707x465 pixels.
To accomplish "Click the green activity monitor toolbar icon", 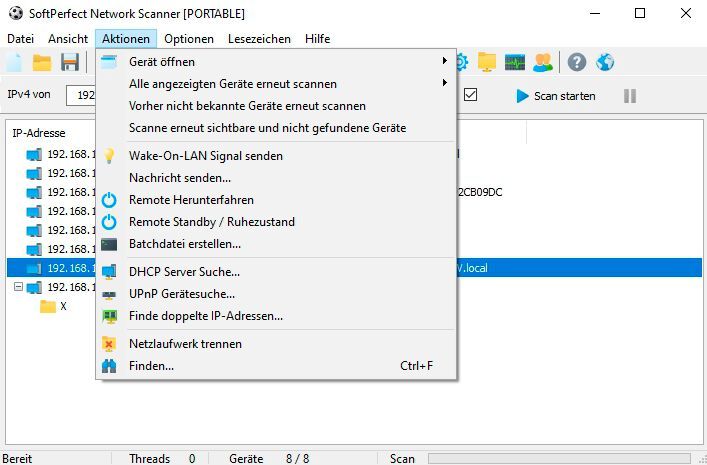I will (514, 62).
